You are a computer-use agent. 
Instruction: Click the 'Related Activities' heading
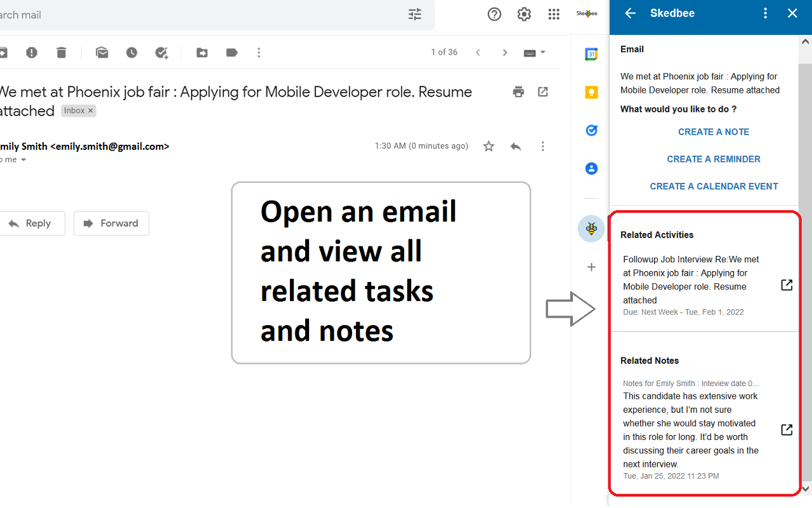(657, 235)
